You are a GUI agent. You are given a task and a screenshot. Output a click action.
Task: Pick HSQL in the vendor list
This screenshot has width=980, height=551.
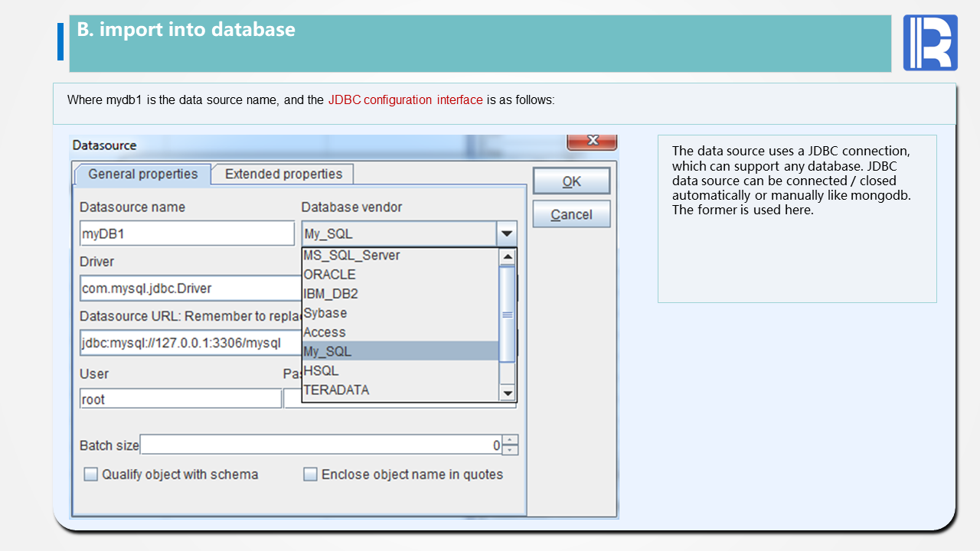point(321,371)
